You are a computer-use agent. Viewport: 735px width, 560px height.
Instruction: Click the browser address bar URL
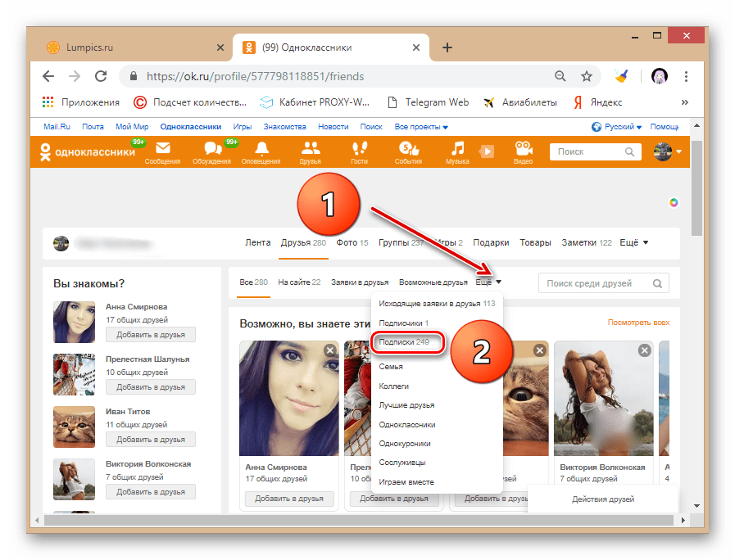point(255,76)
